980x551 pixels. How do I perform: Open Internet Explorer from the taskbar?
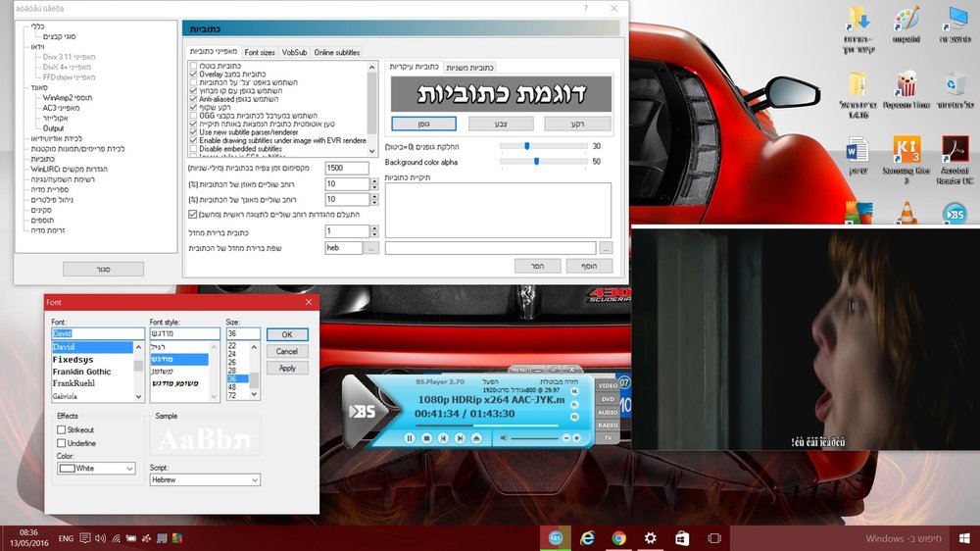tap(587, 538)
